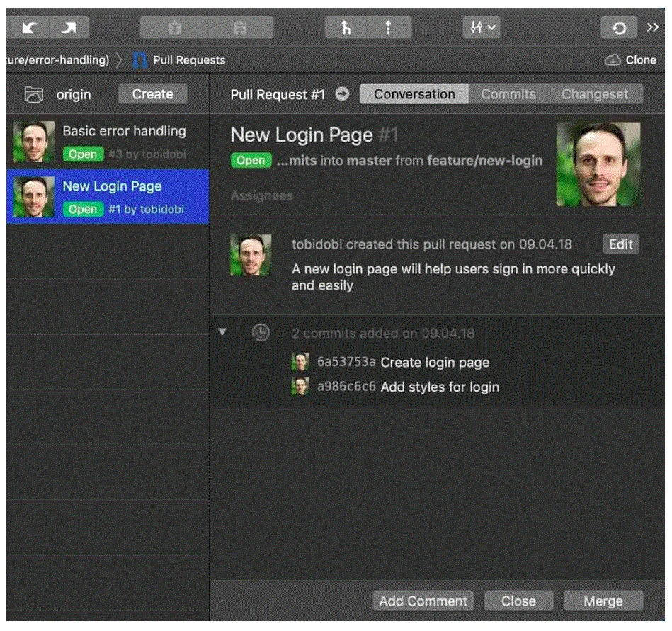This screenshot has width=672, height=631.
Task: Switch to the Commits tab
Action: click(x=508, y=94)
